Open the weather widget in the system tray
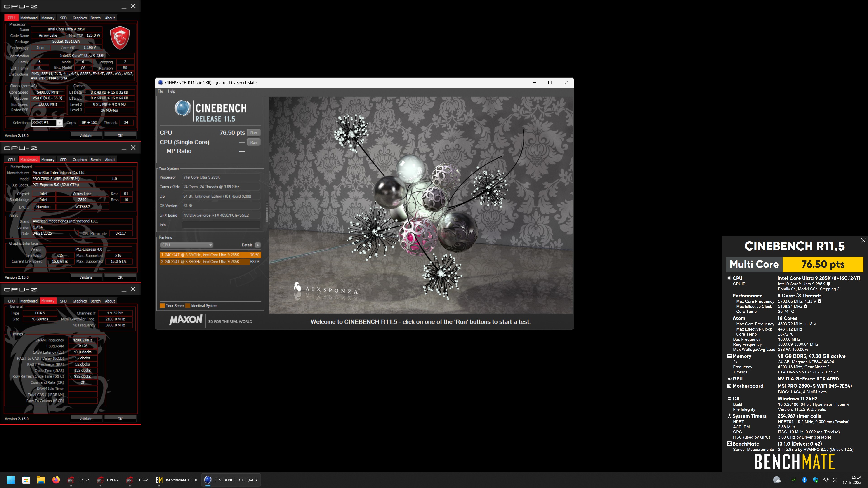The height and width of the screenshot is (488, 868). click(x=777, y=480)
